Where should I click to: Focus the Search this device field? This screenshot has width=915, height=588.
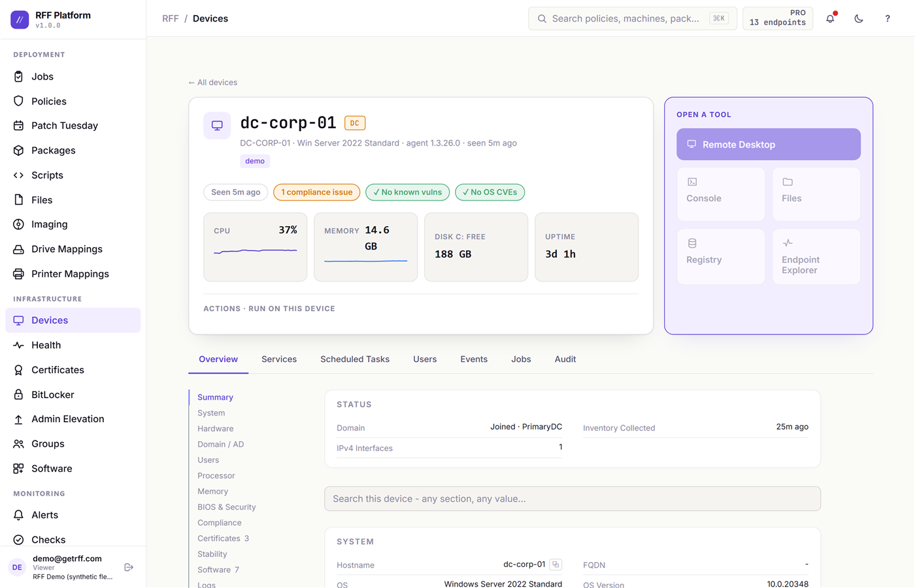[573, 498]
